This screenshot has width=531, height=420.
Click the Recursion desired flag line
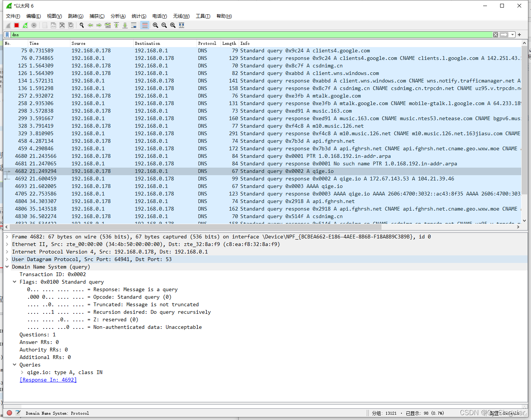pos(119,312)
